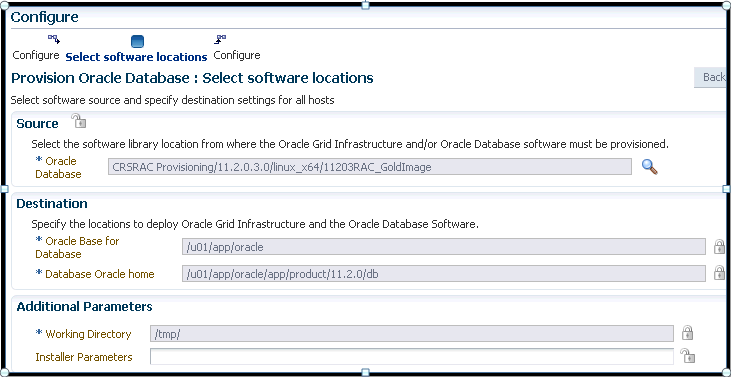This screenshot has width=731, height=377.
Task: Click the 'Oracle Base for Database' label
Action: [x=77, y=247]
